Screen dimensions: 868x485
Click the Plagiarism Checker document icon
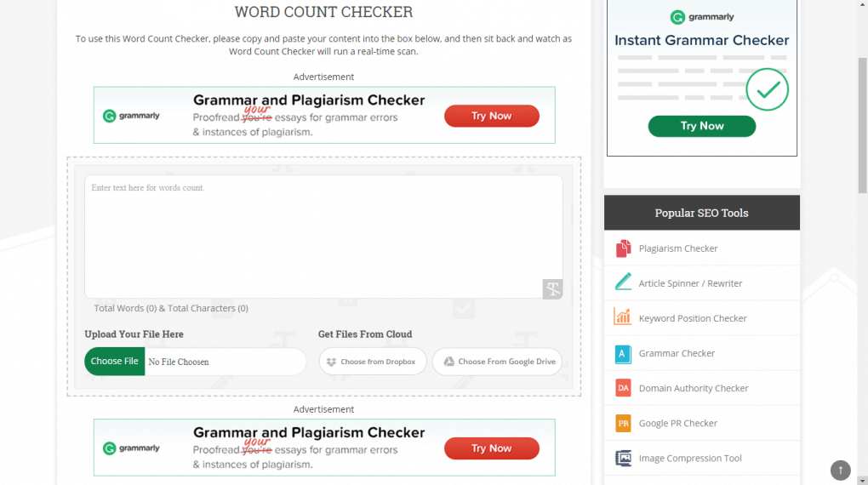623,248
